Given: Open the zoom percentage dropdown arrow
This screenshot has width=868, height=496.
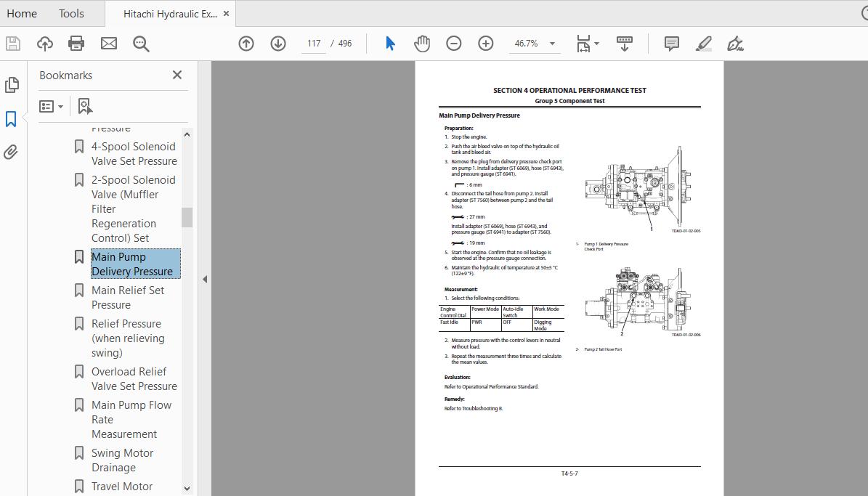Looking at the screenshot, I should click(x=552, y=43).
